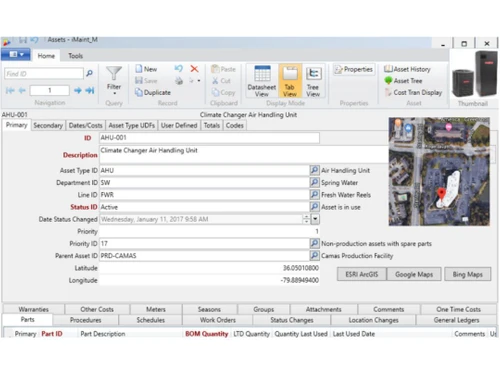
Task: Switch to the Secondary tab
Action: click(48, 125)
